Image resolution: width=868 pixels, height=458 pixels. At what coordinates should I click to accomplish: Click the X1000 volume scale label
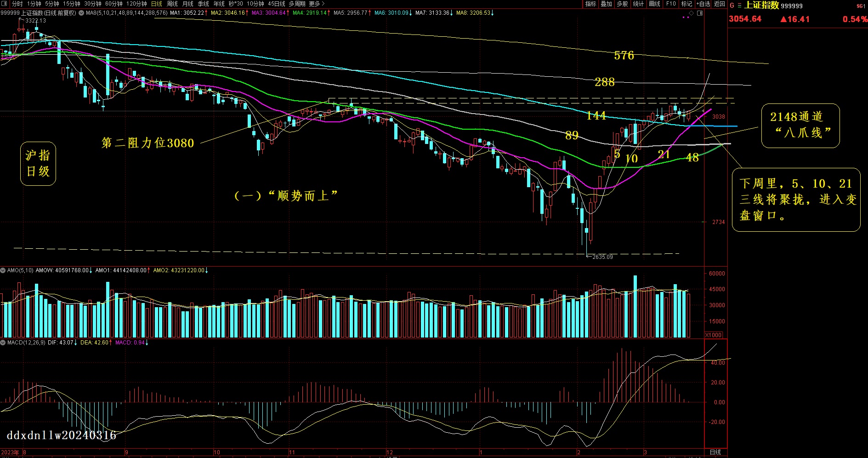pyautogui.click(x=714, y=335)
